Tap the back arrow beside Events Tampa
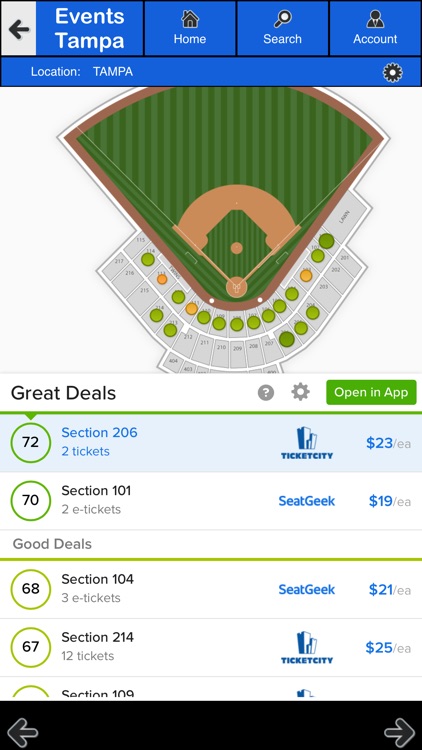This screenshot has width=422, height=750. 18,28
